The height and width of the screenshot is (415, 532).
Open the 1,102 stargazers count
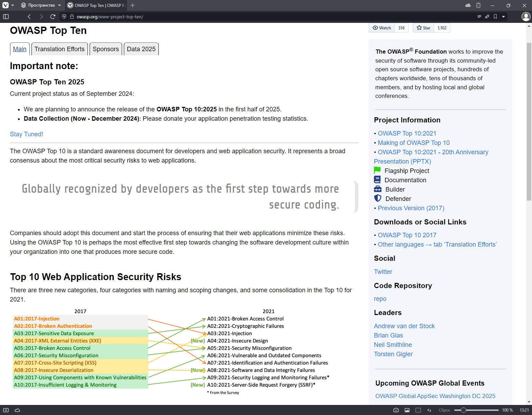pos(442,28)
